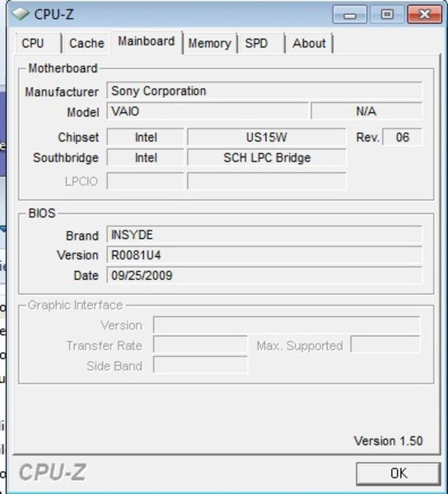Click the Transfer Rate label
Image resolution: width=448 pixels, height=494 pixels.
click(105, 346)
